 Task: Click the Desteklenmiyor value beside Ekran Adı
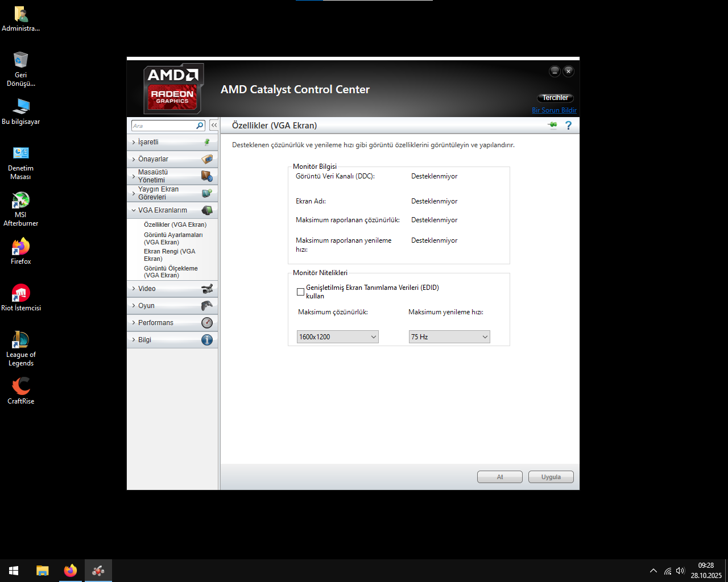(x=435, y=201)
